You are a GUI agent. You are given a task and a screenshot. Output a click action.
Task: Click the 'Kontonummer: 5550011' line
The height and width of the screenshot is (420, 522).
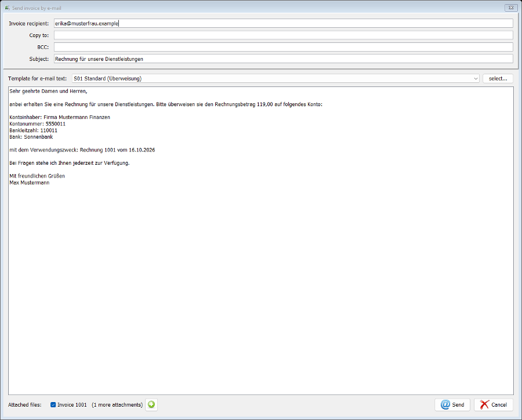(37, 124)
